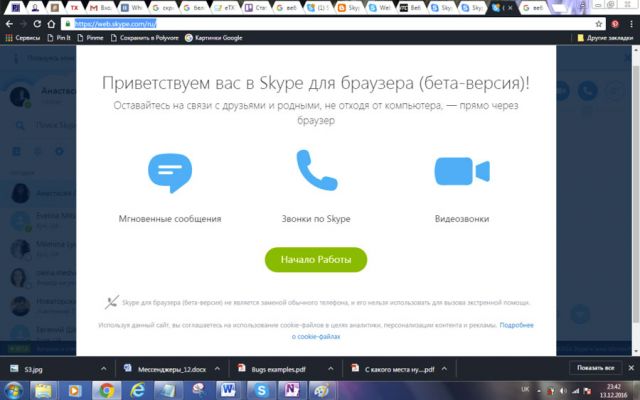Open the Pinme bookmark
640x400 pixels.
(91, 38)
